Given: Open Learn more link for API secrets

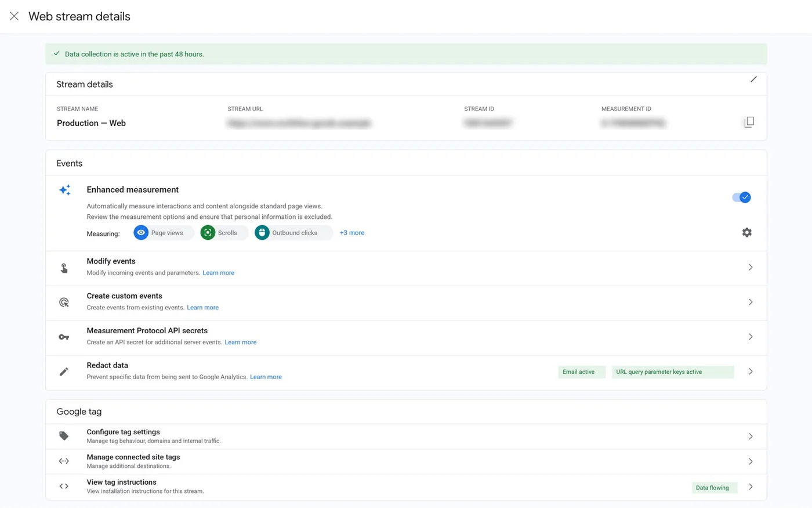Looking at the screenshot, I should [241, 343].
